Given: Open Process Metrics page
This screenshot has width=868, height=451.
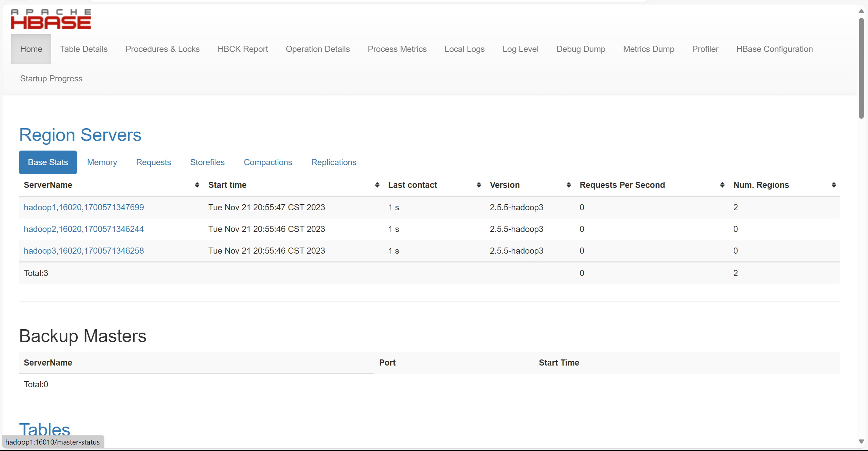Looking at the screenshot, I should [x=397, y=49].
